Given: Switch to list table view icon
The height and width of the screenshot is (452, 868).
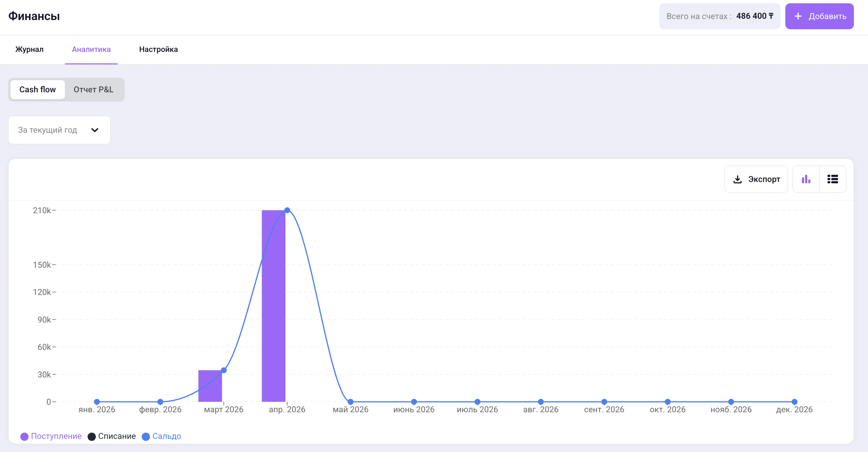Looking at the screenshot, I should 832,179.
